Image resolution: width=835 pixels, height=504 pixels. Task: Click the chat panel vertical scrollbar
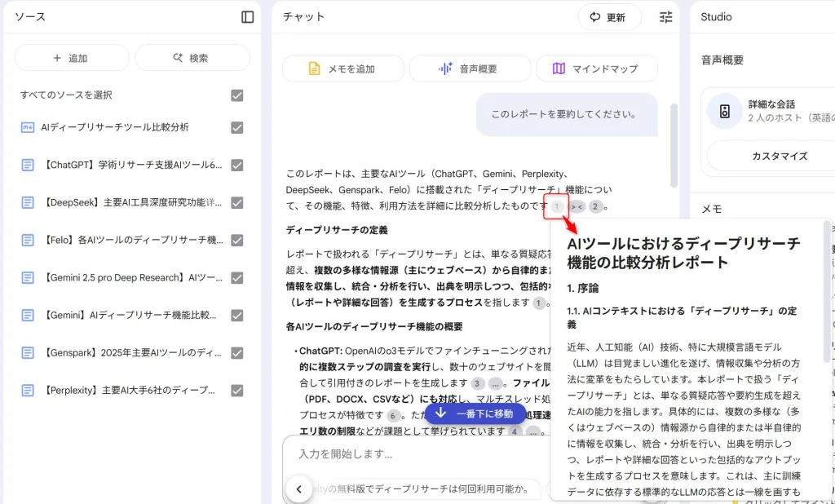point(674,145)
